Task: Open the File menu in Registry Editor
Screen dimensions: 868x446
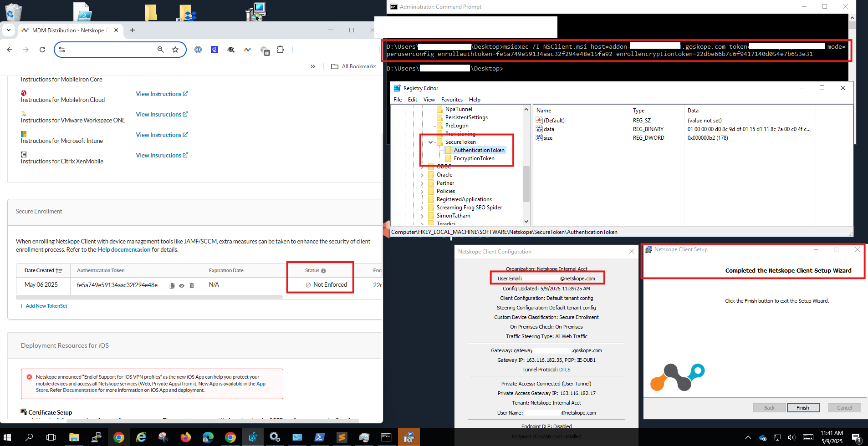Action: 398,100
